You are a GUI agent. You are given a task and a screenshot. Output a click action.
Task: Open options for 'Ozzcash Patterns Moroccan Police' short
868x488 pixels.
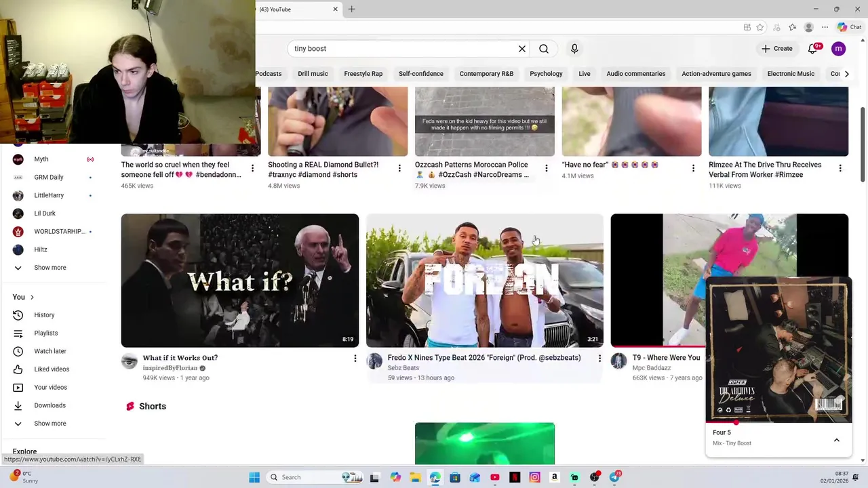pos(547,168)
